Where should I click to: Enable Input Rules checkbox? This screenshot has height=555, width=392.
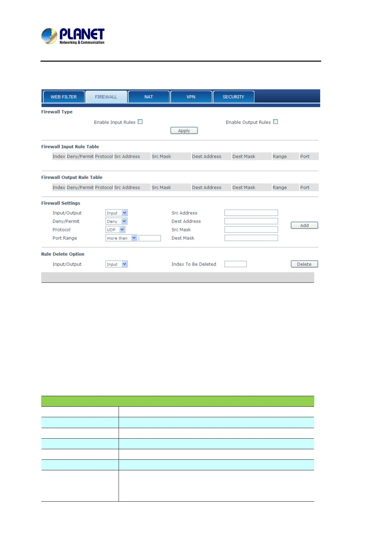click(x=140, y=122)
